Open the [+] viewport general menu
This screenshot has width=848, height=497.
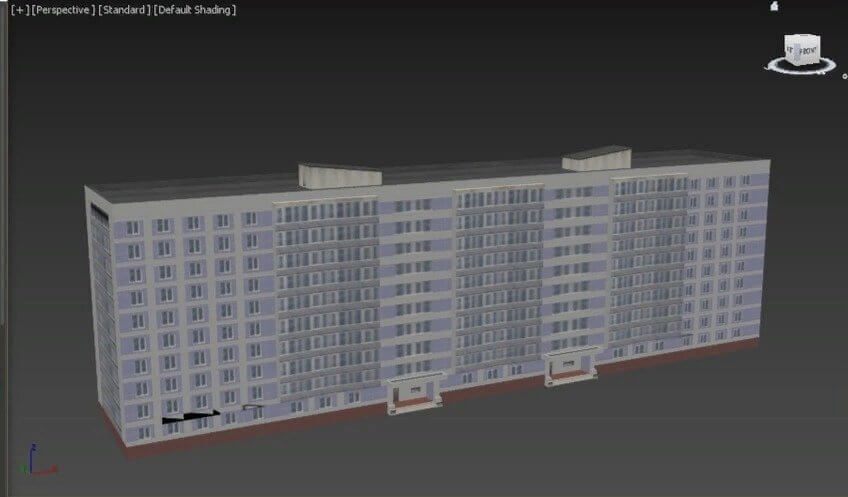point(20,10)
